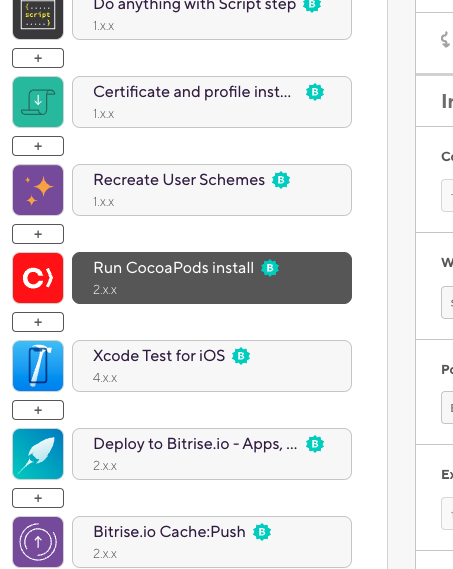The height and width of the screenshot is (569, 453).
Task: Click the Deploy to Bitrise.io rocket icon
Action: tap(38, 454)
